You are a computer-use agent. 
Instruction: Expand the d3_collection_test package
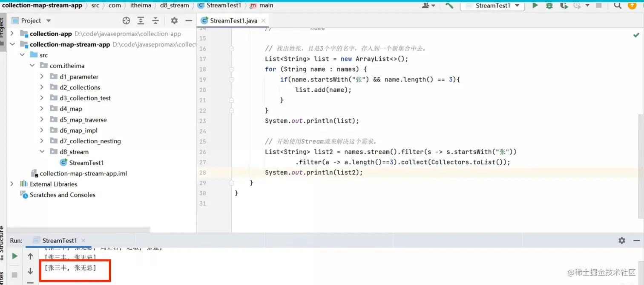[42, 98]
